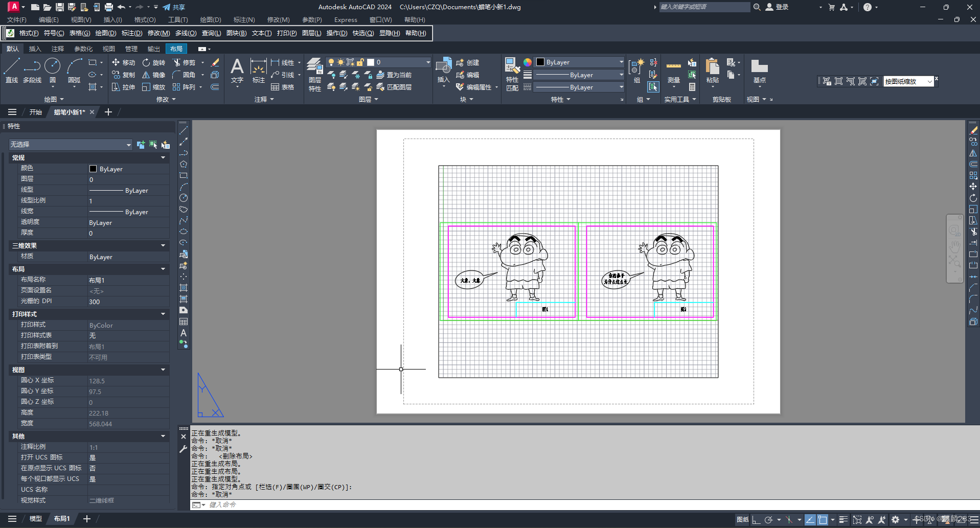Image resolution: width=980 pixels, height=528 pixels.
Task: Toggle the PICKADD icon in properties palette
Action: pos(141,145)
